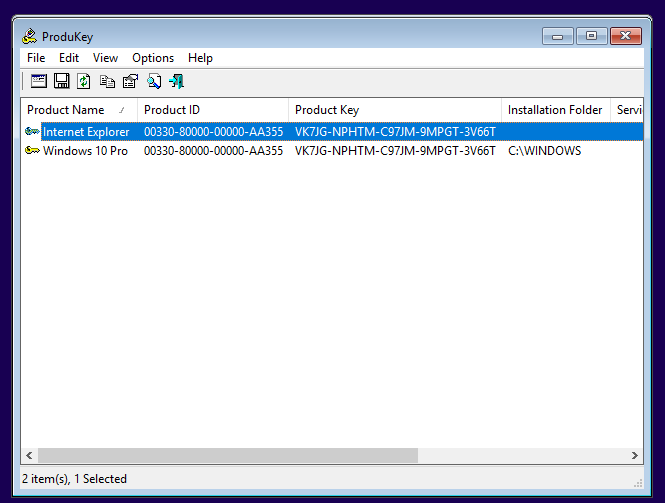Select the Internet Explorer row name
The height and width of the screenshot is (503, 665).
click(x=86, y=132)
